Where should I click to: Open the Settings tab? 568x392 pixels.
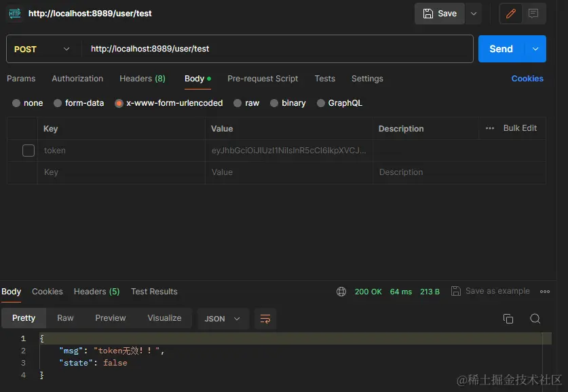[x=367, y=79]
